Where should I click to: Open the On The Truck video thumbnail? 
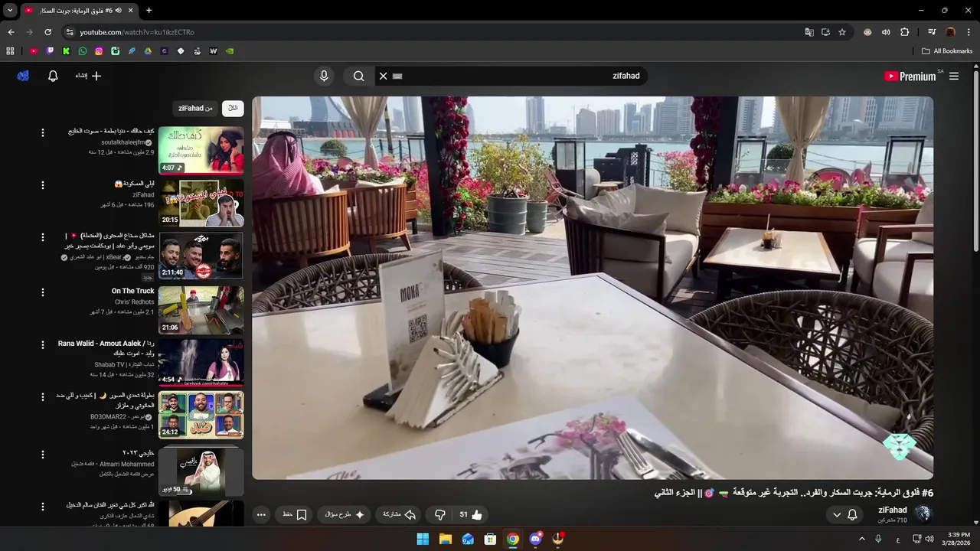click(201, 310)
